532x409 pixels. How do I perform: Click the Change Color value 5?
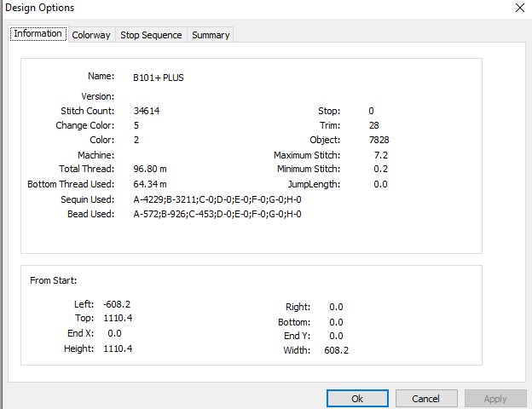point(136,125)
